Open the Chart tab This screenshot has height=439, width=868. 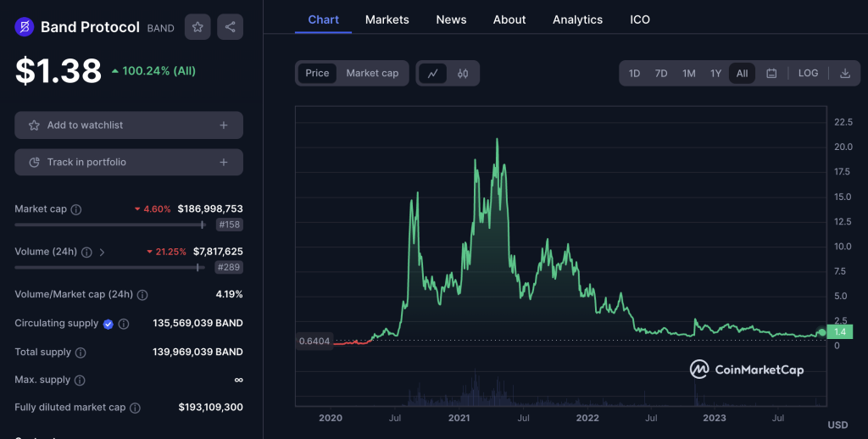click(323, 19)
